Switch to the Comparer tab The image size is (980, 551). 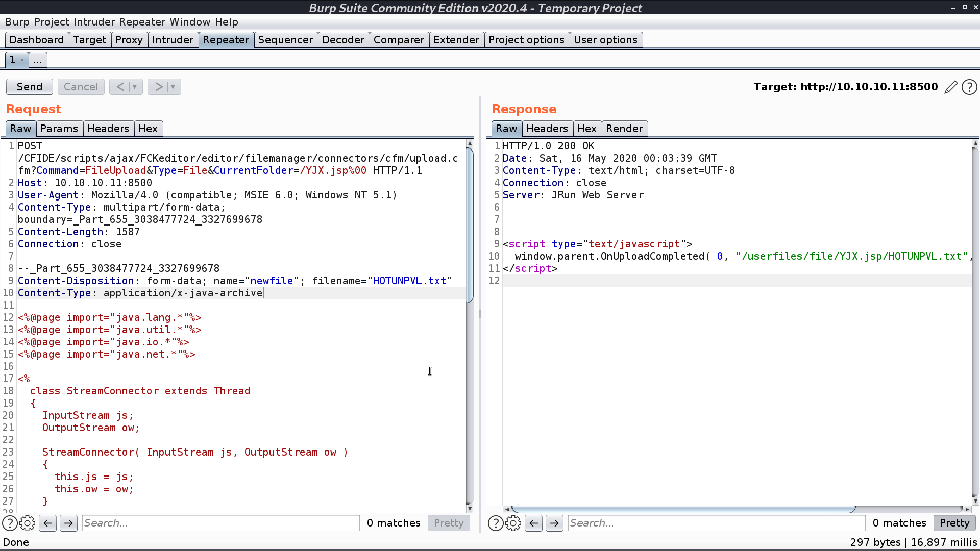pyautogui.click(x=399, y=40)
